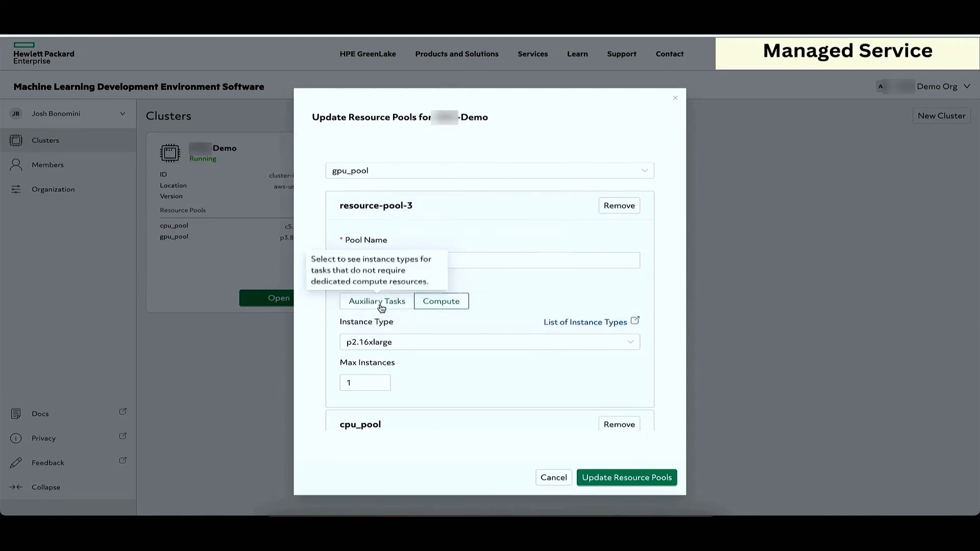The height and width of the screenshot is (551, 980).
Task: Expand the Josh Bonomini user menu
Action: coord(122,113)
